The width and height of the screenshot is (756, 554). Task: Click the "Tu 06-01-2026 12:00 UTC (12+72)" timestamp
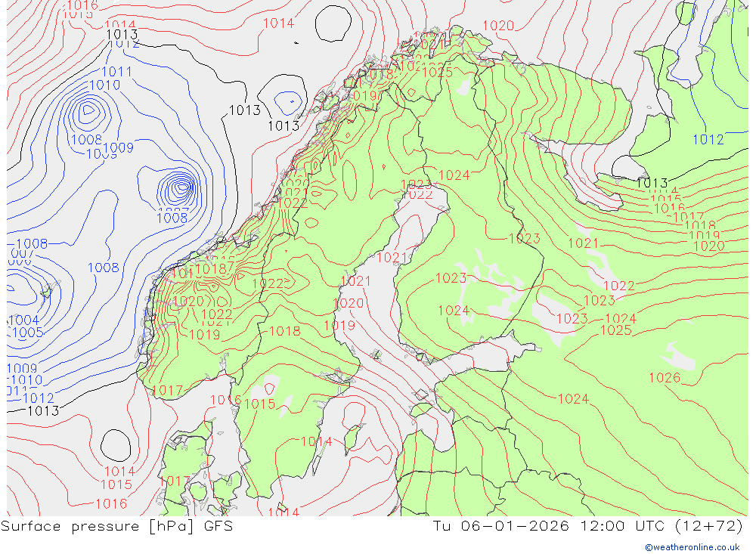coord(587,525)
